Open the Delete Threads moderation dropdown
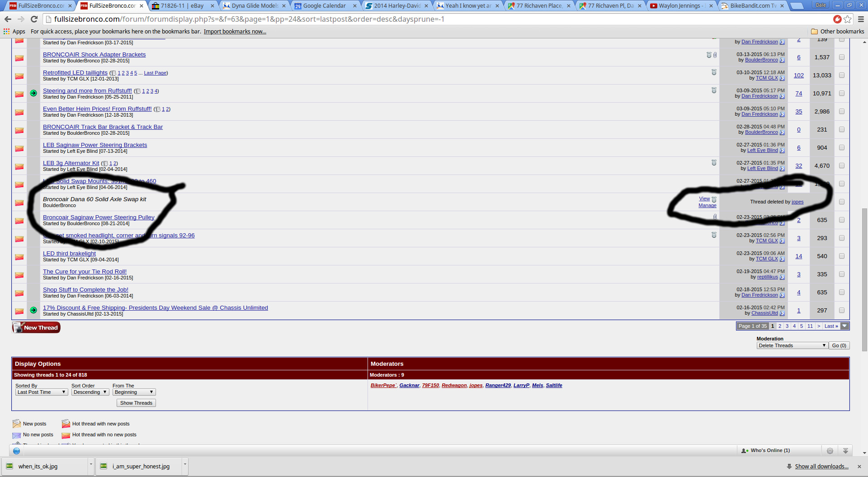 pyautogui.click(x=792, y=345)
